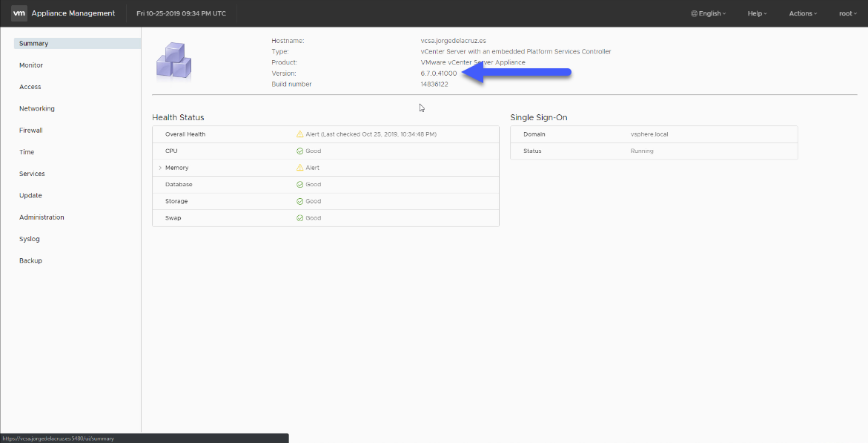This screenshot has height=443, width=868.
Task: Open the Syslog page
Action: 30,239
